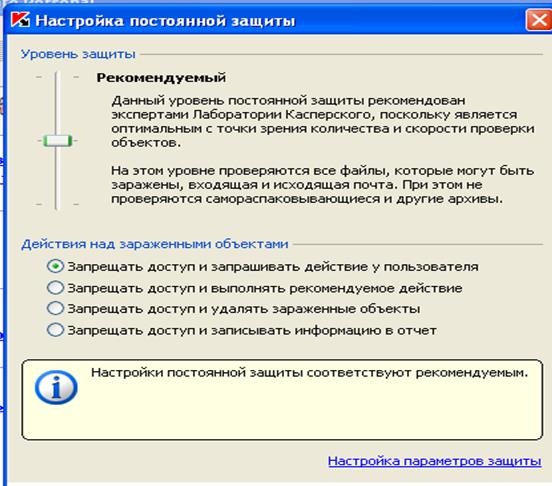This screenshot has height=486, width=552.
Task: Click the Kaspersky logo icon in title bar
Action: 20,20
